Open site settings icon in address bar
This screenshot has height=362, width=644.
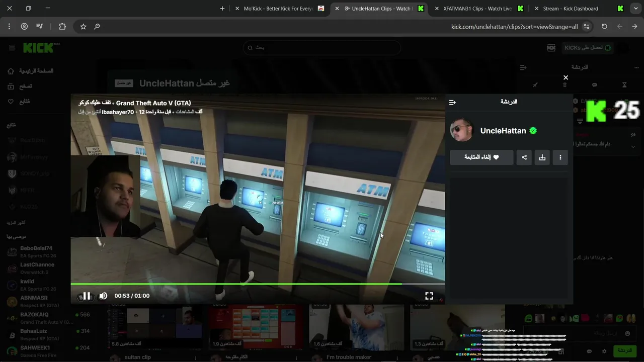(587, 27)
